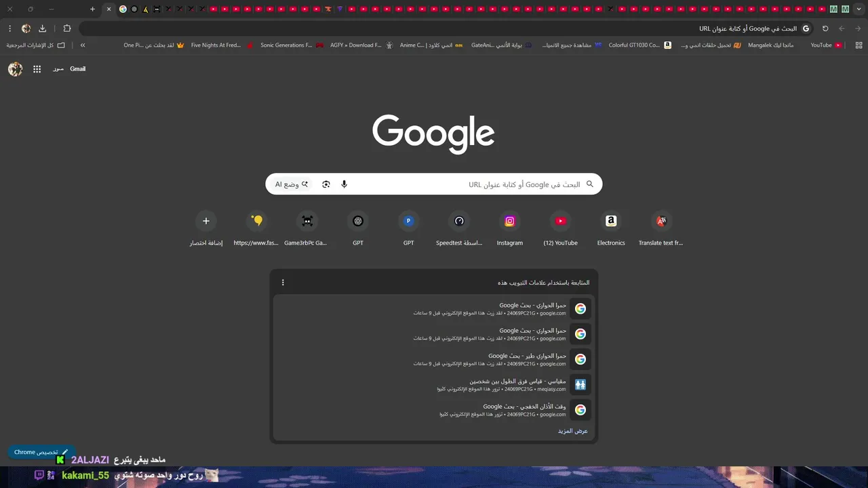
Task: Open the apps grid icon in bookmarks bar
Action: 859,45
